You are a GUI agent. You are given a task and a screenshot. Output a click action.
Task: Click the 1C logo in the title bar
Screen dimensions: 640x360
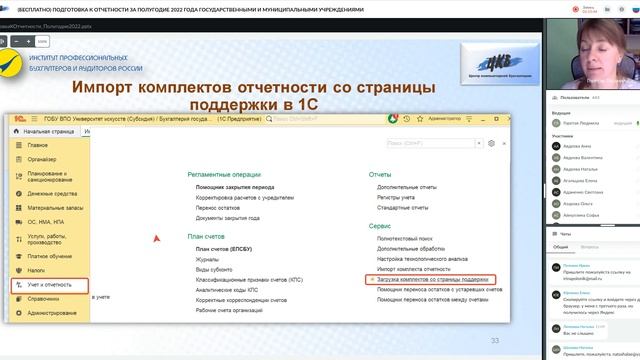click(x=20, y=119)
